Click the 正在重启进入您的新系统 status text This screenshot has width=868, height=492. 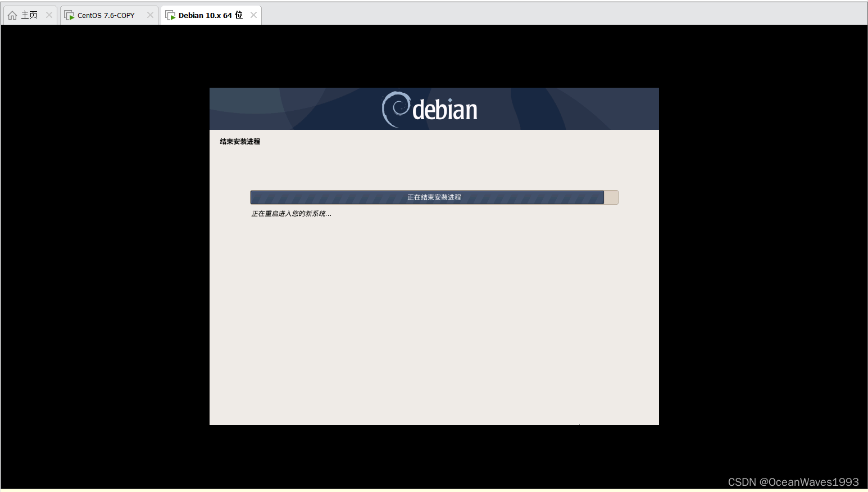click(x=291, y=214)
